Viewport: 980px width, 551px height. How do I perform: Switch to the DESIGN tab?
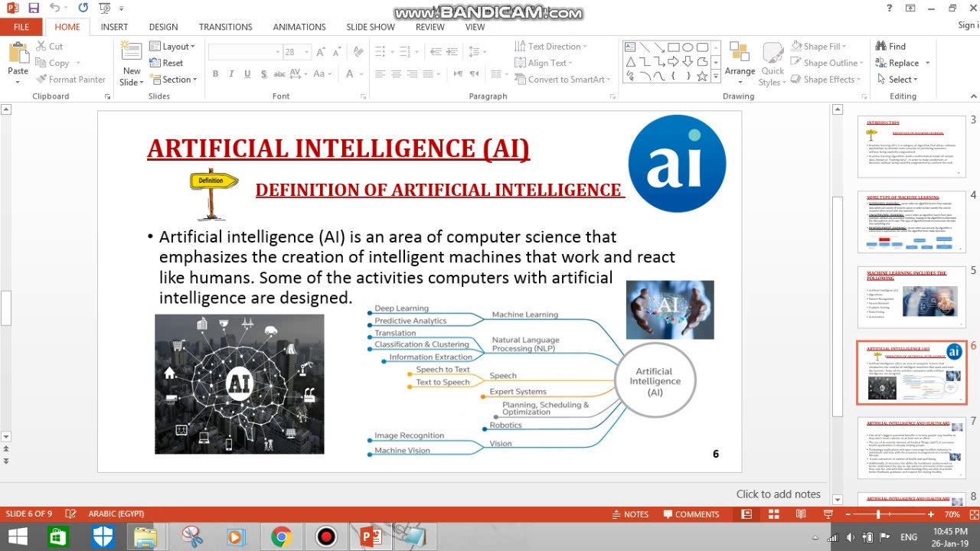click(163, 27)
